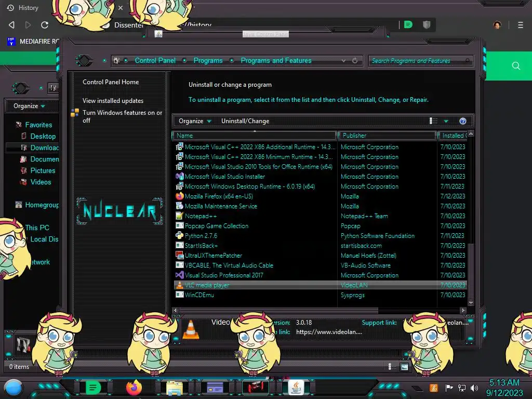The width and height of the screenshot is (532, 399).
Task: Open help in Programs and Features
Action: pos(463,121)
